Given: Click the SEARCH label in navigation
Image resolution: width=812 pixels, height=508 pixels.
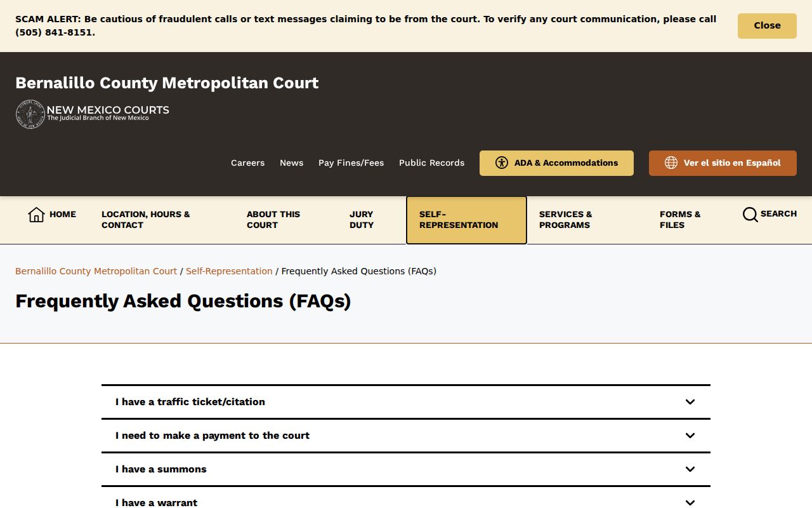Looking at the screenshot, I should pyautogui.click(x=778, y=214).
